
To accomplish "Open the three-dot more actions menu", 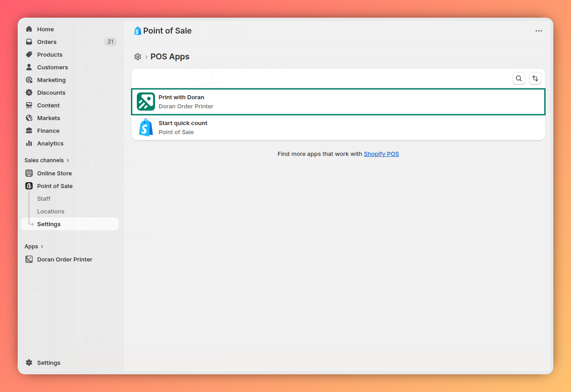I will [x=539, y=31].
